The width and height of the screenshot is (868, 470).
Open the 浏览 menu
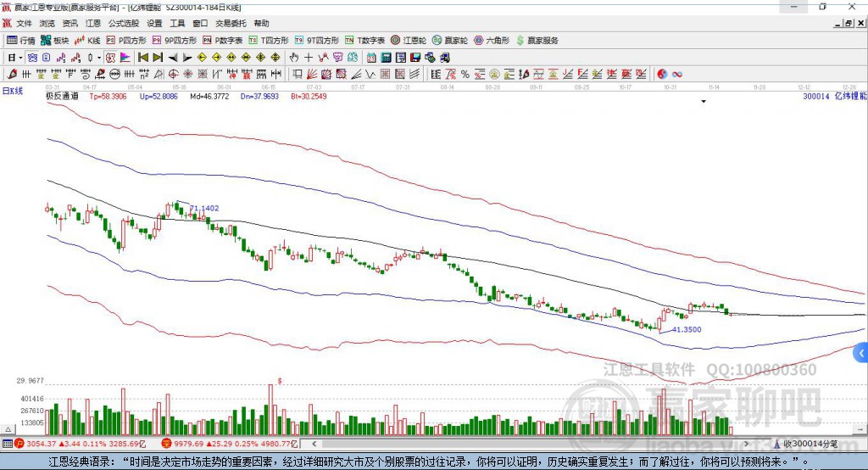(47, 23)
